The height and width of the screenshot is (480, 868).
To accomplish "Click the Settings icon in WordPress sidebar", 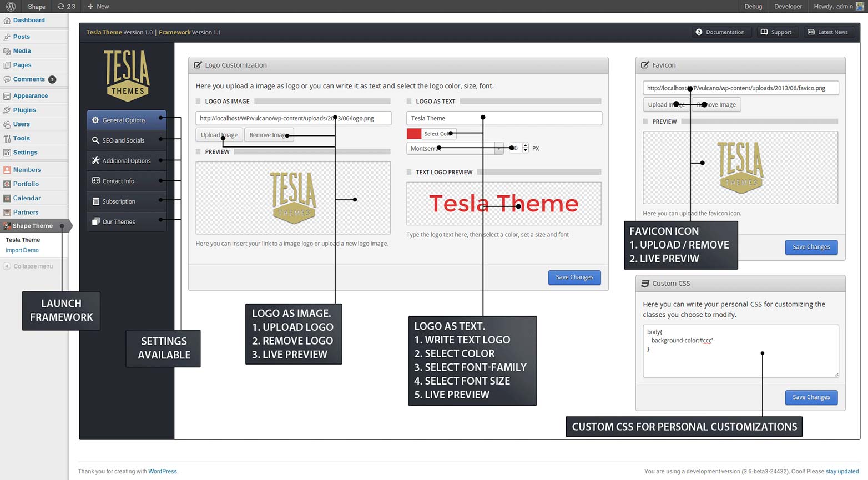I will point(7,153).
